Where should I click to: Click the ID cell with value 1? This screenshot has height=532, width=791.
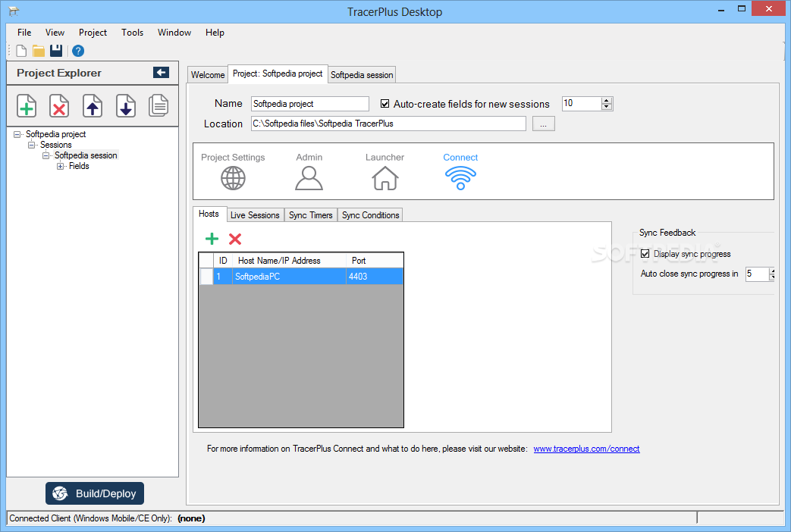point(222,277)
